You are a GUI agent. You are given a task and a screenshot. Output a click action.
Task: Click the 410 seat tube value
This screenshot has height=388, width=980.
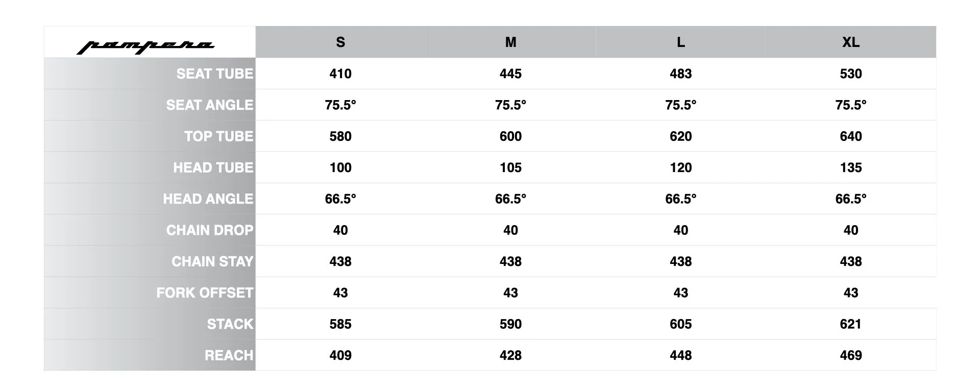tap(340, 74)
